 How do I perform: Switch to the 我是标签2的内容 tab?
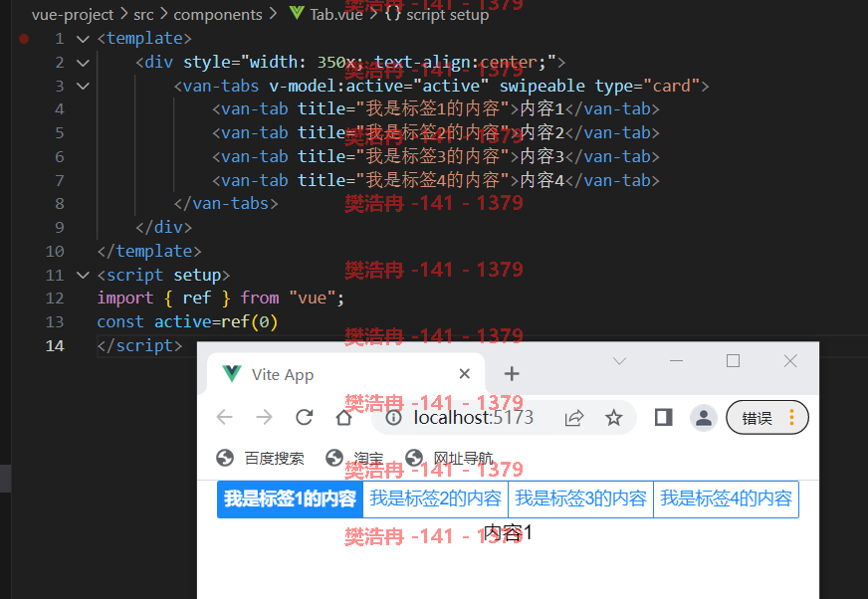(436, 499)
